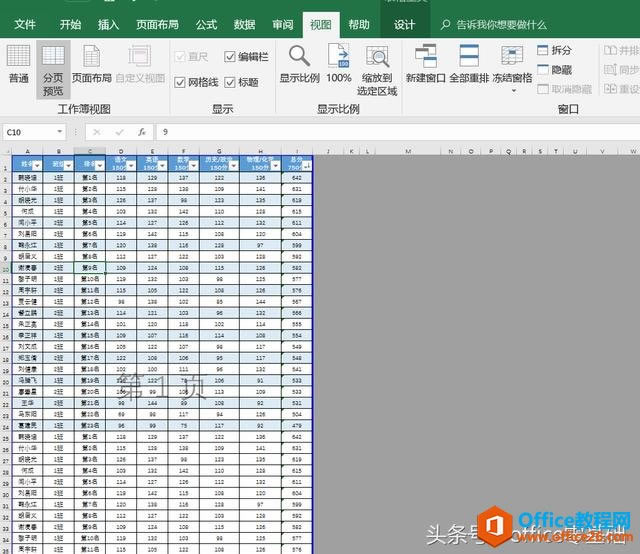Viewport: 640px width, 554px height.
Task: Open filter dropdown in column E header
Action: [x=162, y=165]
